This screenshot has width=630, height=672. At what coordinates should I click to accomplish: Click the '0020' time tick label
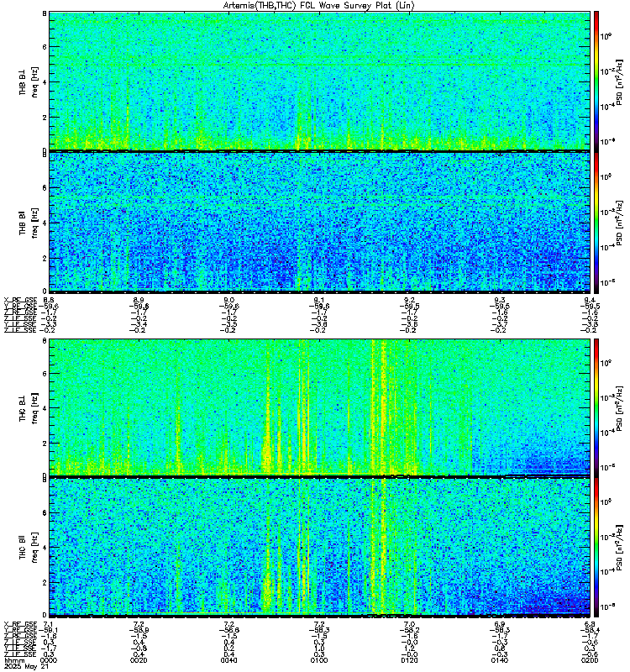coord(139,660)
